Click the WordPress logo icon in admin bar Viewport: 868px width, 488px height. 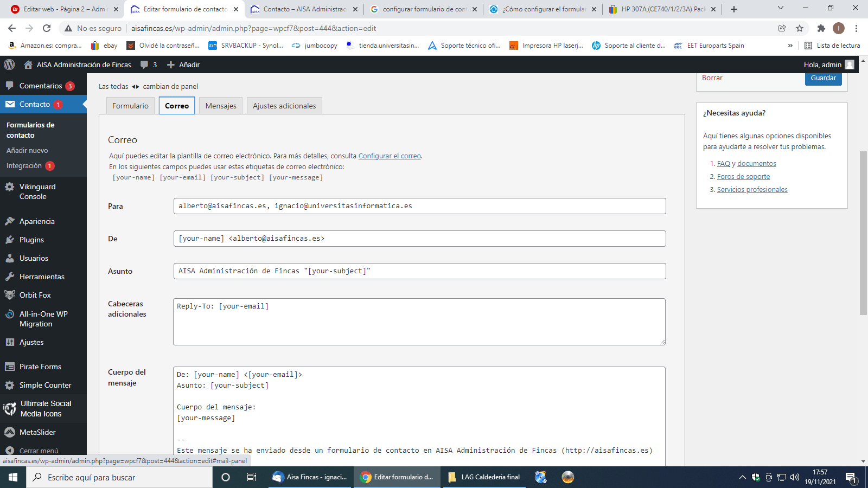[x=9, y=65]
